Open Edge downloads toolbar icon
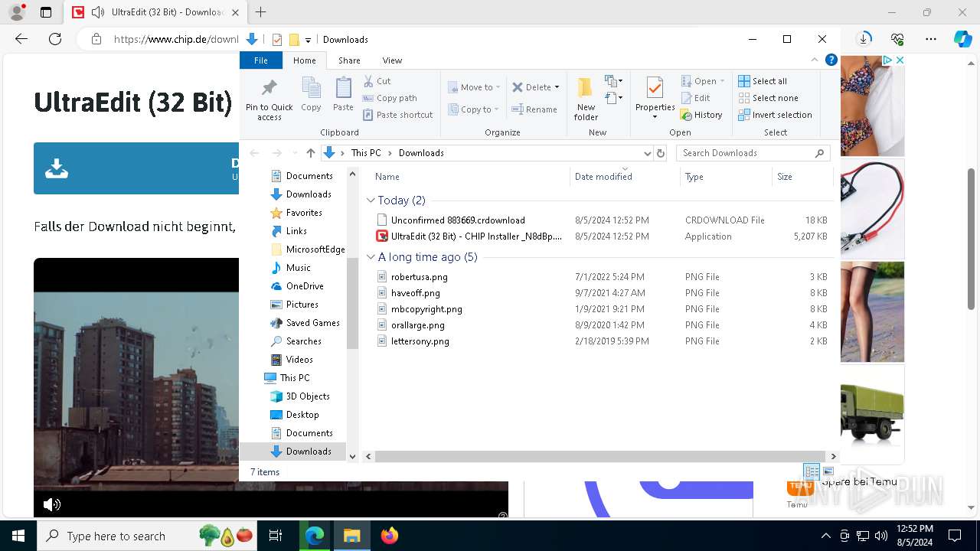The width and height of the screenshot is (980, 551). (x=864, y=39)
